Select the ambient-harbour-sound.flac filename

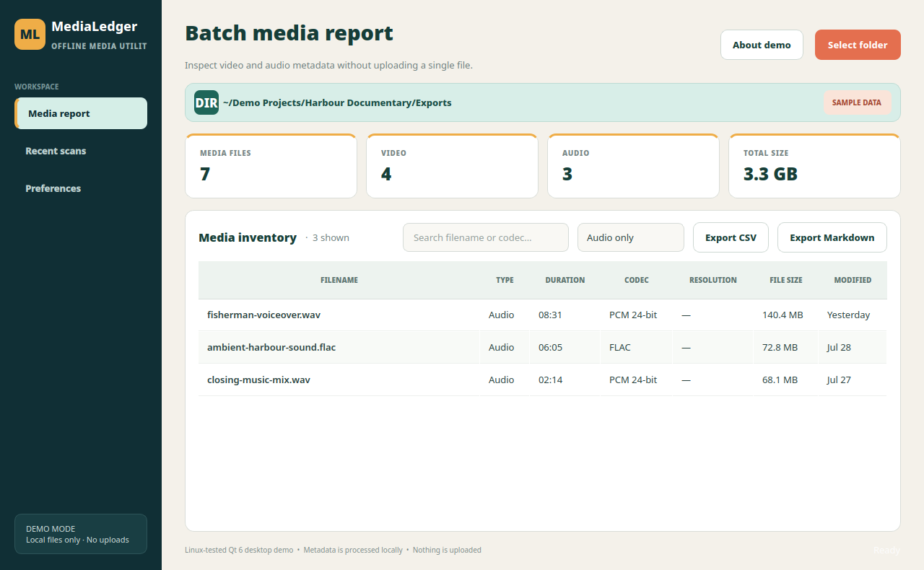pos(271,347)
